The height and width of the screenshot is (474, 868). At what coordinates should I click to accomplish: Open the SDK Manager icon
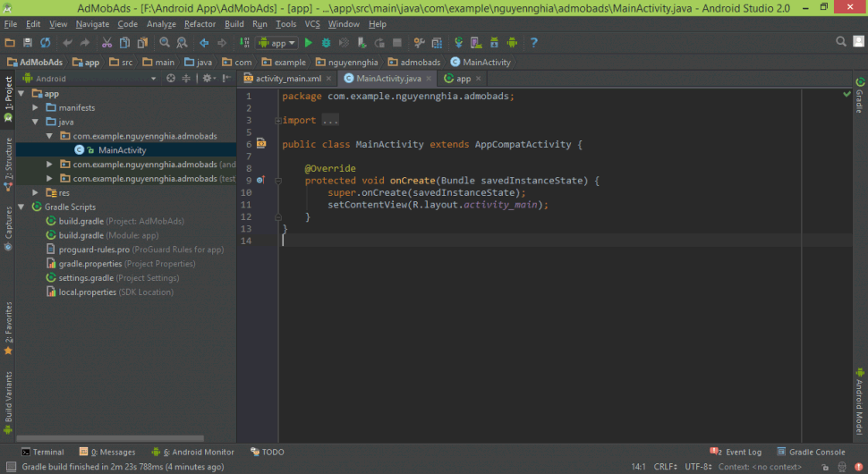[494, 43]
